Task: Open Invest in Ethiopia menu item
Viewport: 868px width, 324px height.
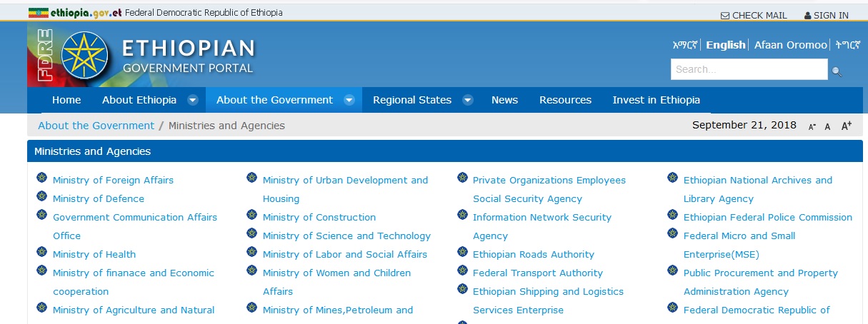Action: coord(656,100)
